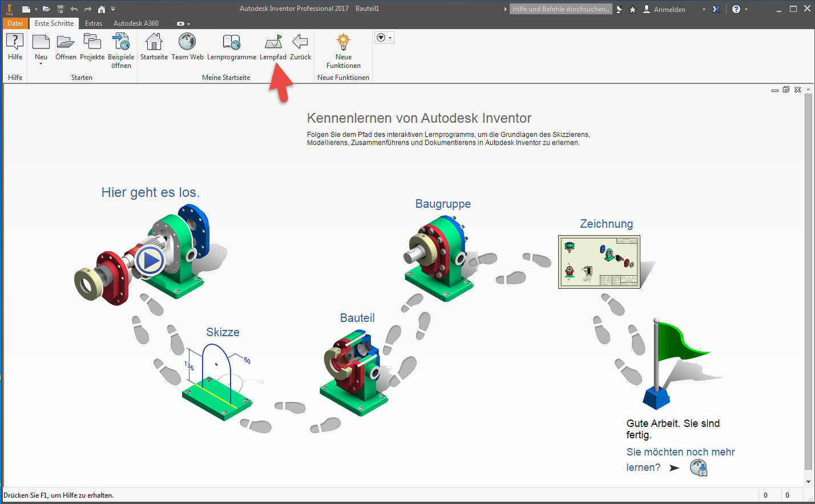Click Beispiele öffnen to load samples
The width and height of the screenshot is (815, 504).
(121, 51)
